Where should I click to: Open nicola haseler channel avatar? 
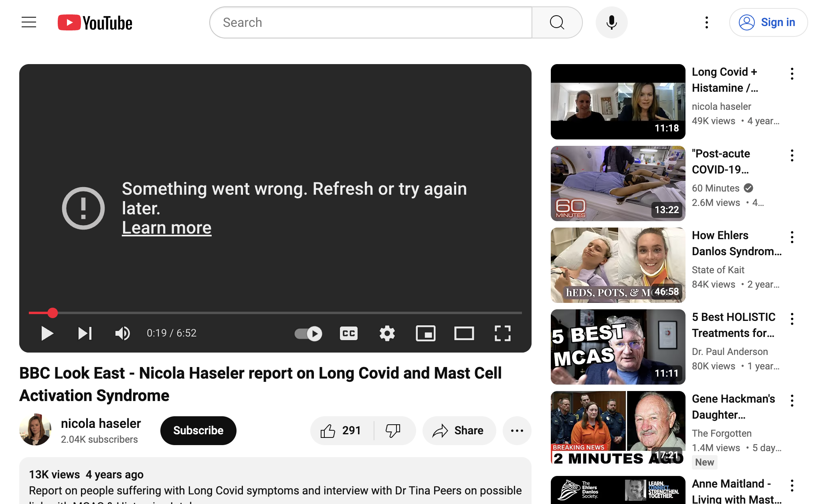pyautogui.click(x=35, y=430)
